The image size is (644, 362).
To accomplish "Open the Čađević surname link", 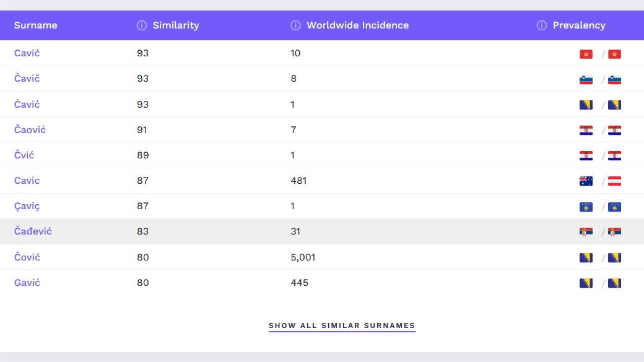I will (x=33, y=231).
